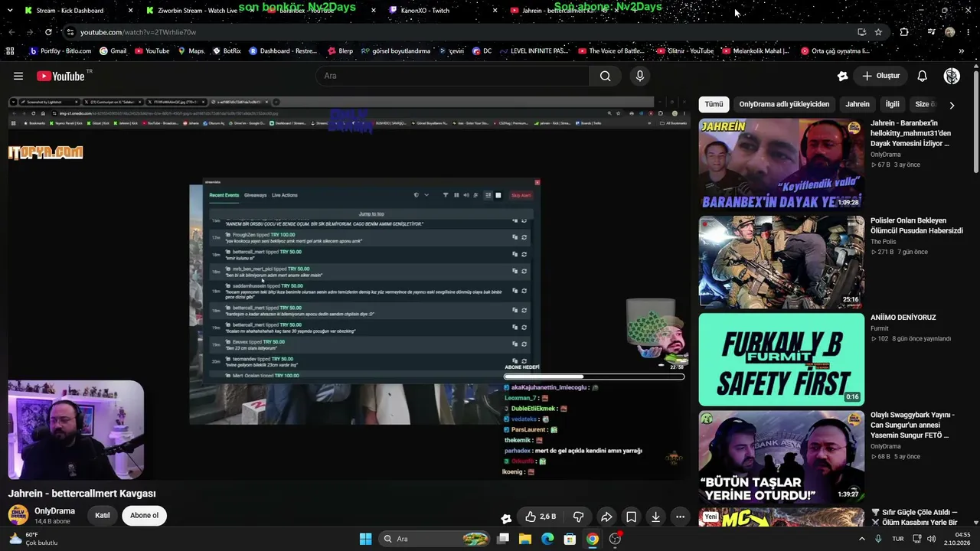980x551 pixels.
Task: Open the OnlyDrama channel avatar
Action: click(x=18, y=515)
